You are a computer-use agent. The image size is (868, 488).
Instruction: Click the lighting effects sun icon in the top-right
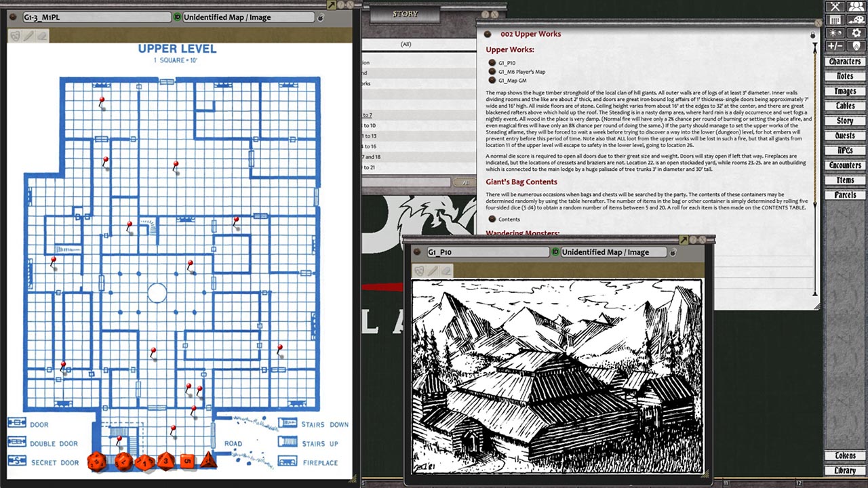click(x=835, y=33)
